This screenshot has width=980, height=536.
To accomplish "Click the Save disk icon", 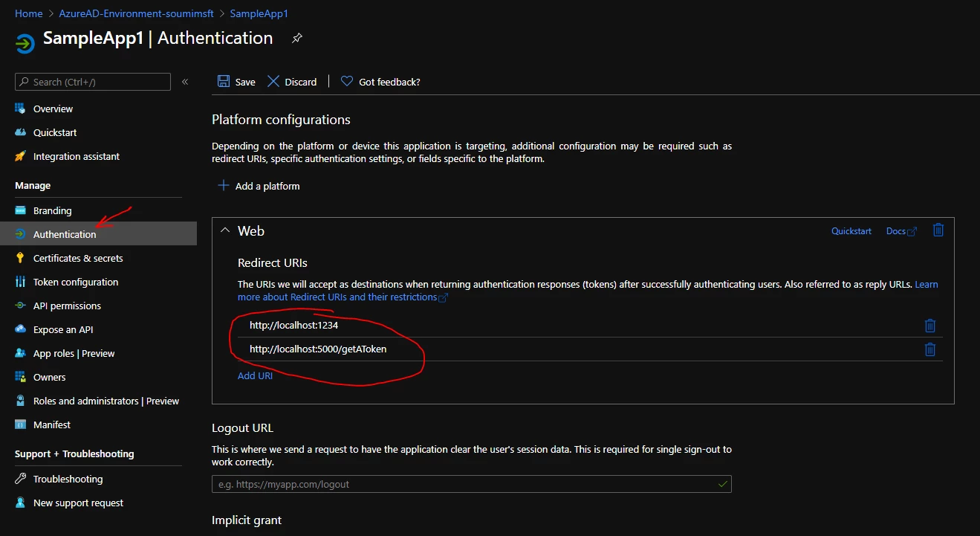I will [223, 82].
